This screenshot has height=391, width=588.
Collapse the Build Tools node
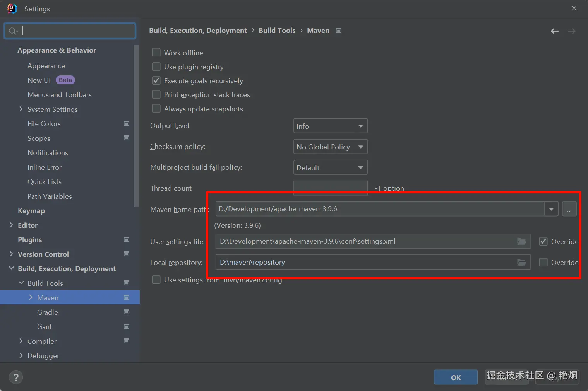pyautogui.click(x=21, y=283)
